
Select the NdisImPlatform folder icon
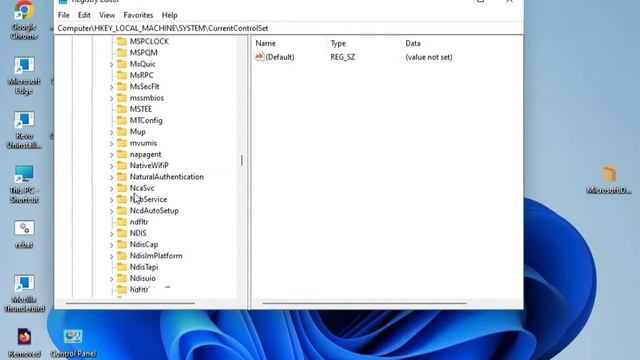[122, 256]
